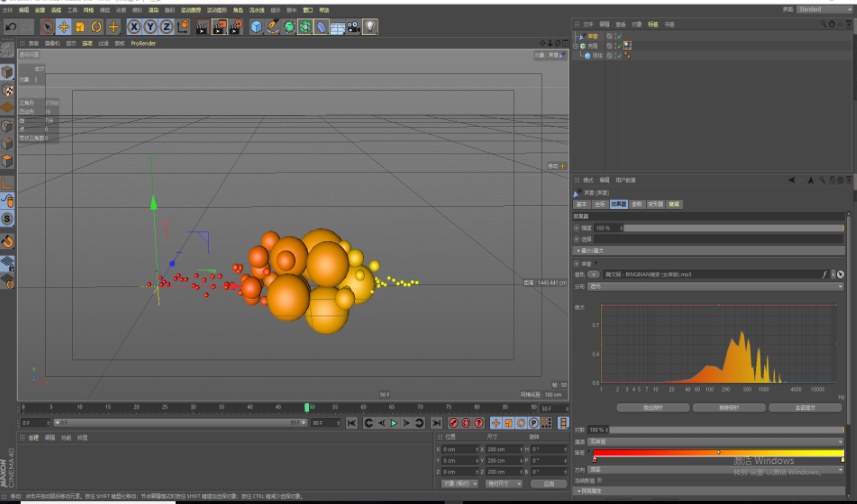Select Texture mode checkered icon
This screenshot has width=857, height=504.
pyautogui.click(x=7, y=89)
